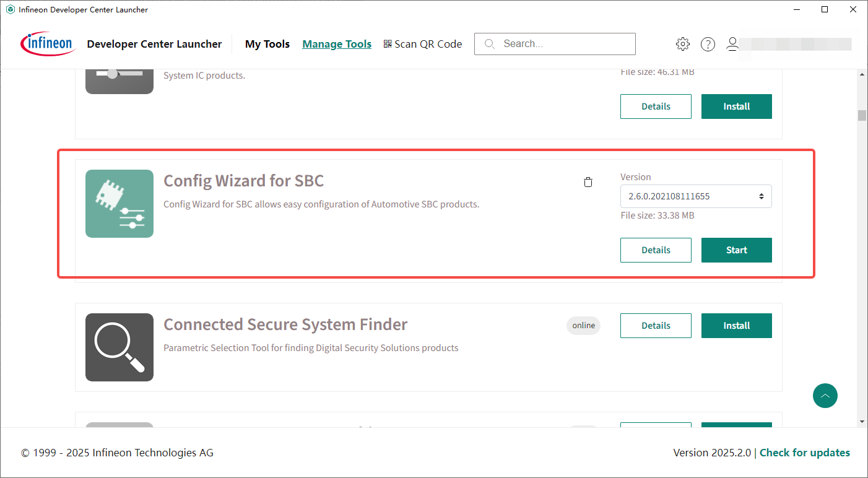868x478 pixels.
Task: Click the Parametric Selection Tool description text
Action: point(311,348)
